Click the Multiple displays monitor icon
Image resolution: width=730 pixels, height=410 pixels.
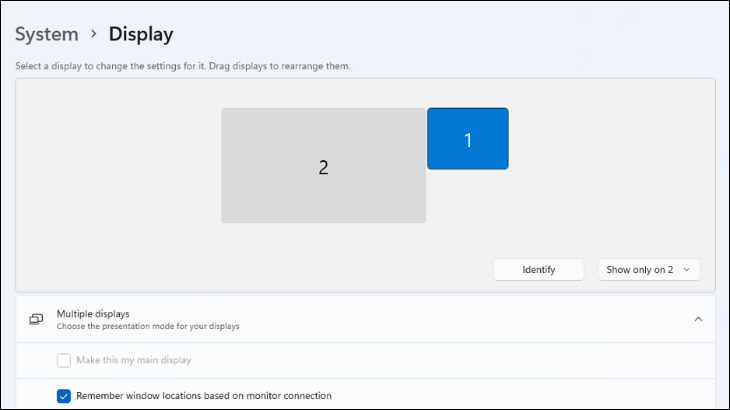(36, 319)
